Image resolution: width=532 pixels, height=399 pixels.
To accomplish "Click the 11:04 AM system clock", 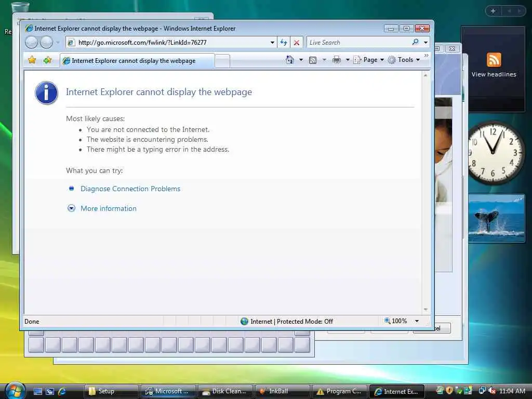I will point(512,391).
